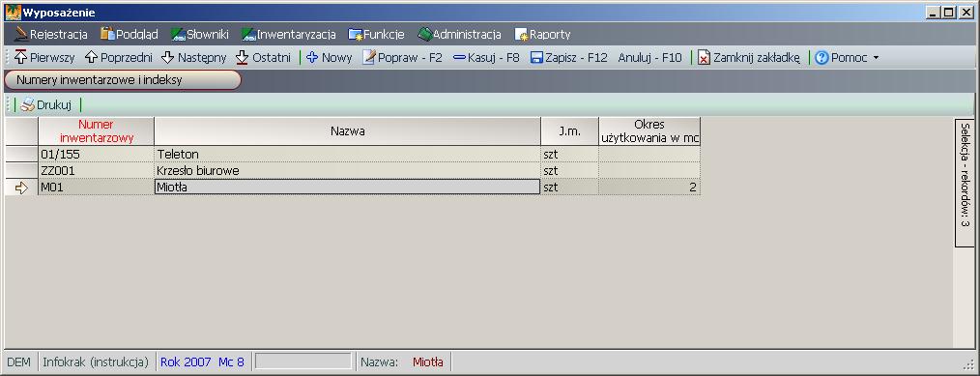The image size is (980, 376).
Task: Click Infokrak (instrukcja) in status bar
Action: 96,362
